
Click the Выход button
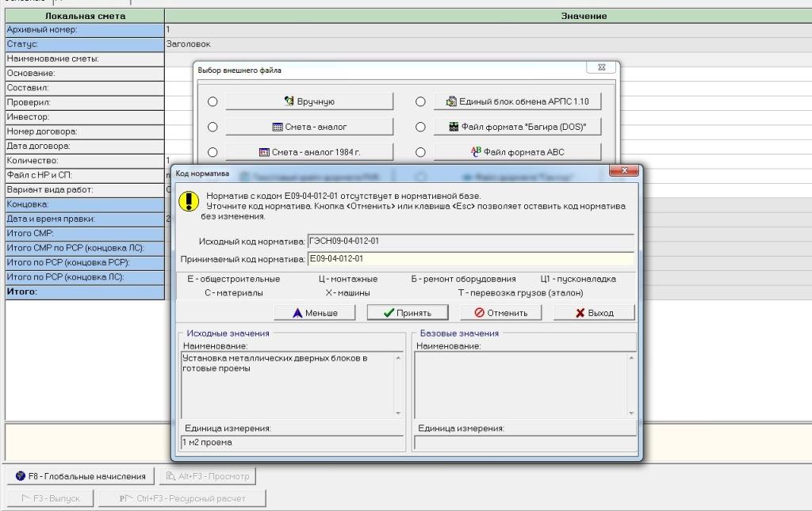(x=594, y=313)
